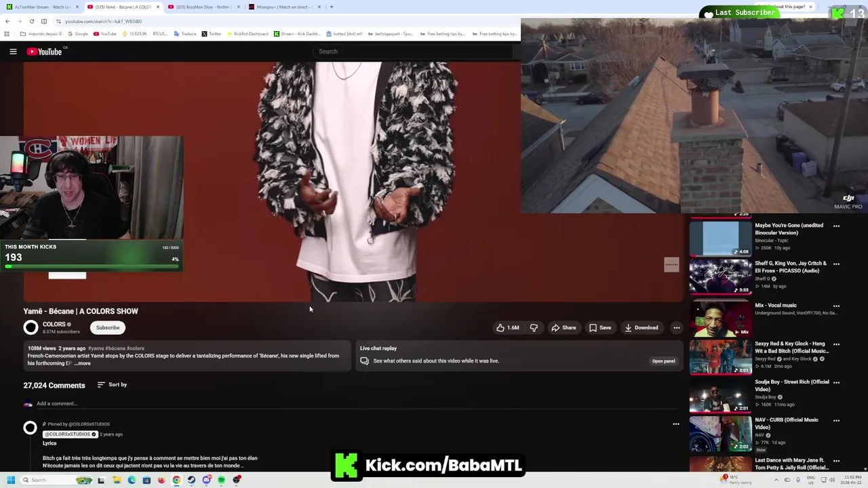Open the YouTube hamburger guide menu
The height and width of the screenshot is (488, 868).
pos(13,52)
